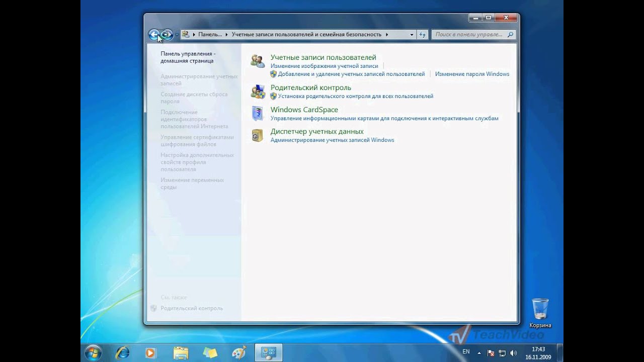Refresh the Control Panel view
644x362 pixels.
[422, 35]
